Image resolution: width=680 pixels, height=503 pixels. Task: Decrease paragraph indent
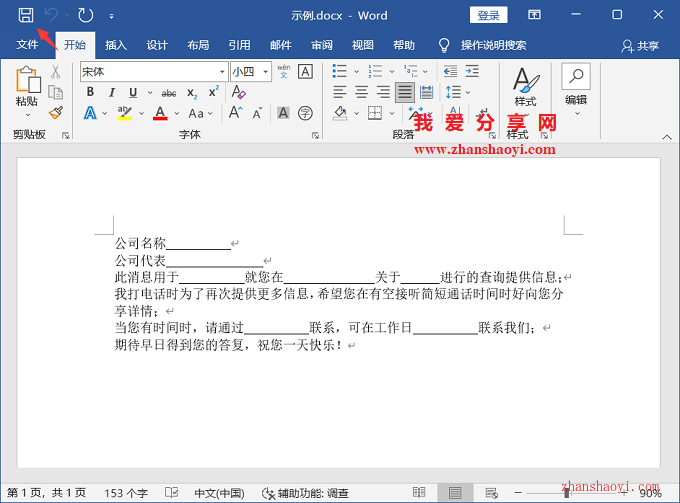coord(450,71)
